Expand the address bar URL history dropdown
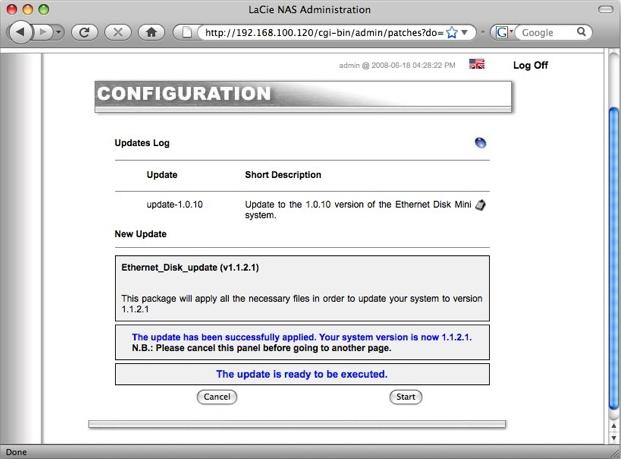This screenshot has width=621, height=459. click(x=467, y=32)
